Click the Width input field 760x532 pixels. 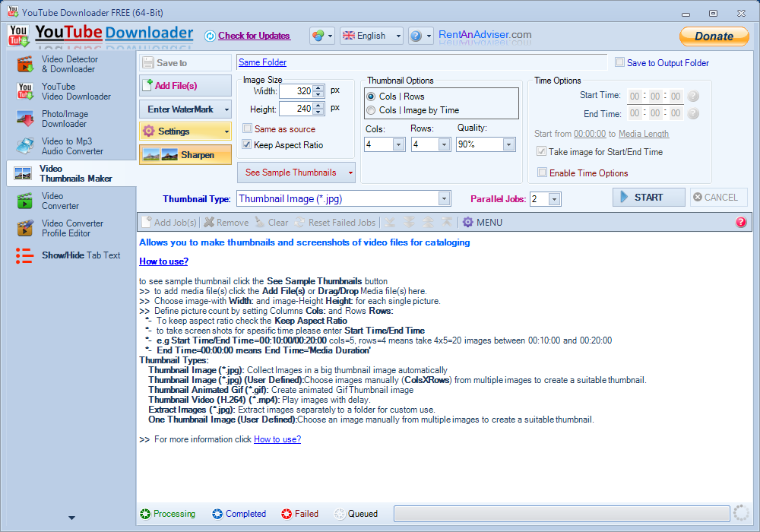[296, 91]
